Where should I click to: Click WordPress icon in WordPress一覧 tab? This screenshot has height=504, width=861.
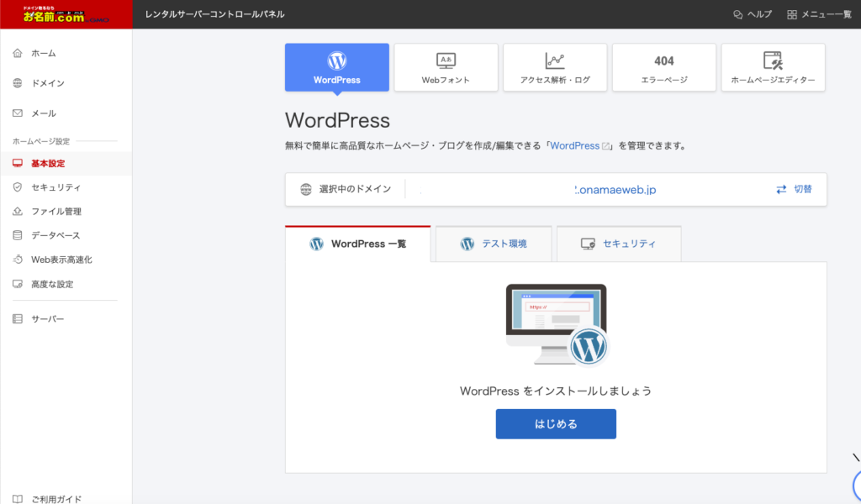pyautogui.click(x=316, y=244)
